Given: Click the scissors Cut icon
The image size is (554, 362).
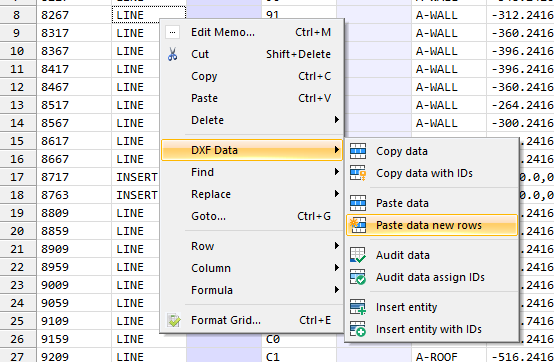Looking at the screenshot, I should click(172, 54).
